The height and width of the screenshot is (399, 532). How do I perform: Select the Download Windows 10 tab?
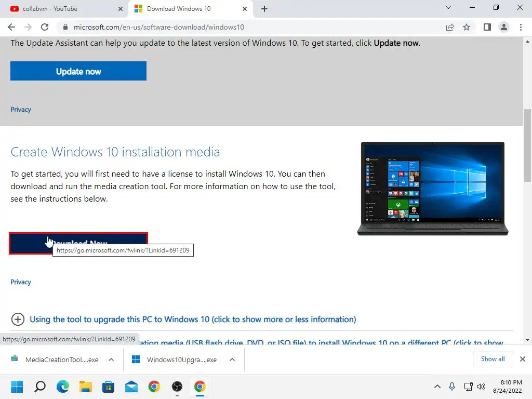point(190,9)
